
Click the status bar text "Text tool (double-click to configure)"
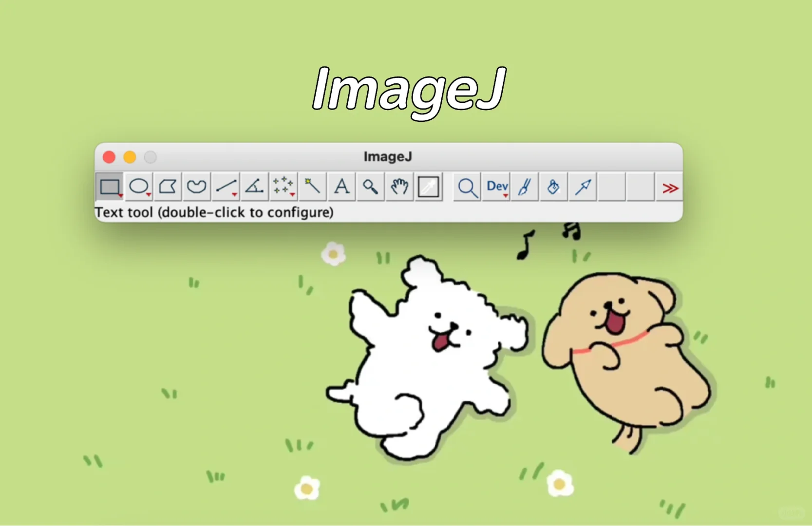pyautogui.click(x=214, y=212)
